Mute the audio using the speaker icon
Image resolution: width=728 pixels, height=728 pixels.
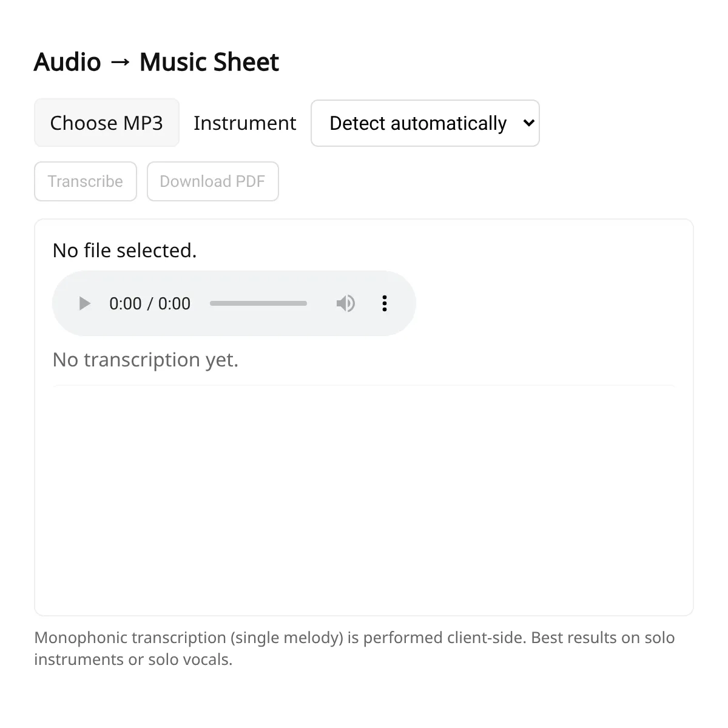[x=345, y=303]
